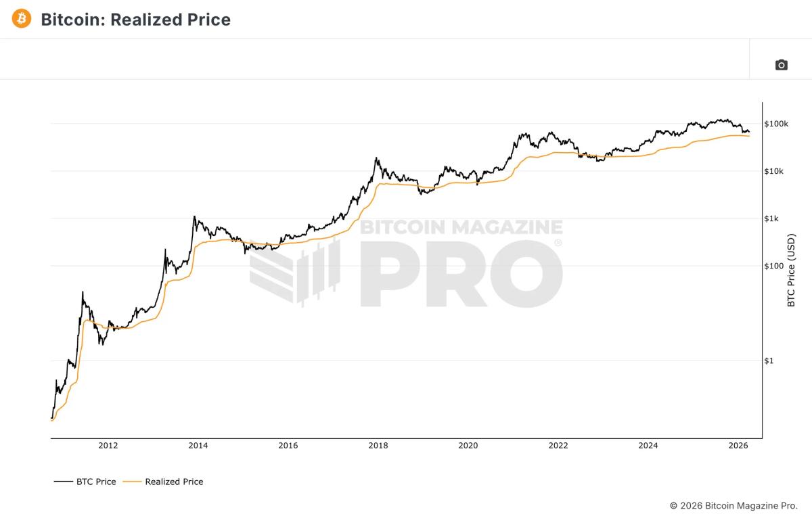Select the Realized Price legend marker
Image resolution: width=812 pixels, height=514 pixels.
coord(133,482)
